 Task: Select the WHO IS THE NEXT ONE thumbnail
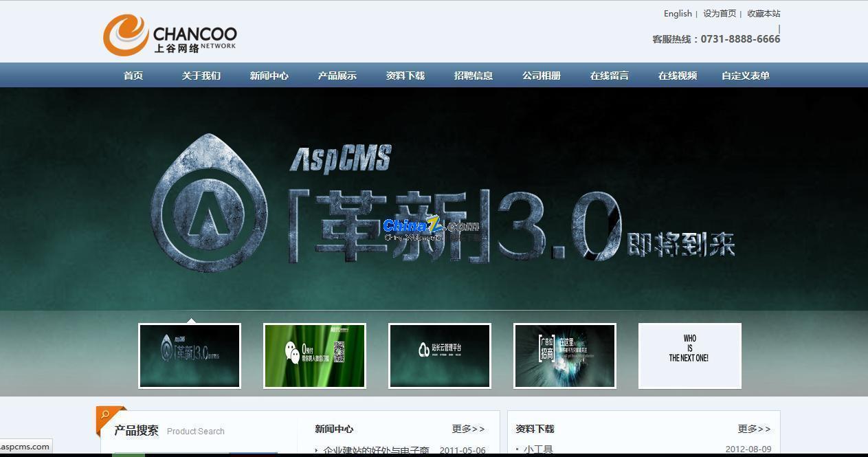click(x=690, y=356)
